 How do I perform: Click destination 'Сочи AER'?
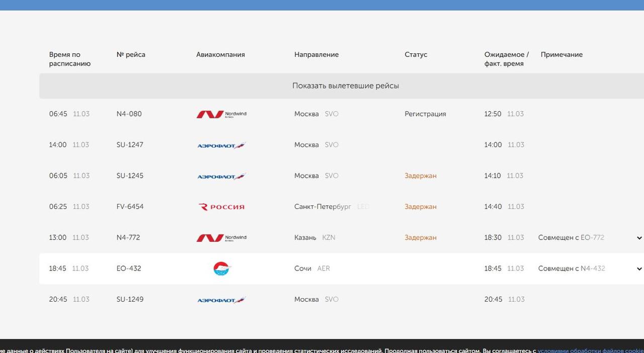point(312,268)
